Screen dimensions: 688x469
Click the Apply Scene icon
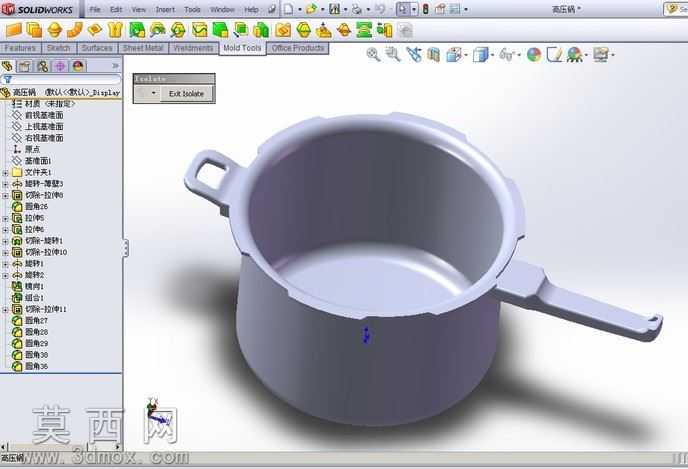coord(555,55)
